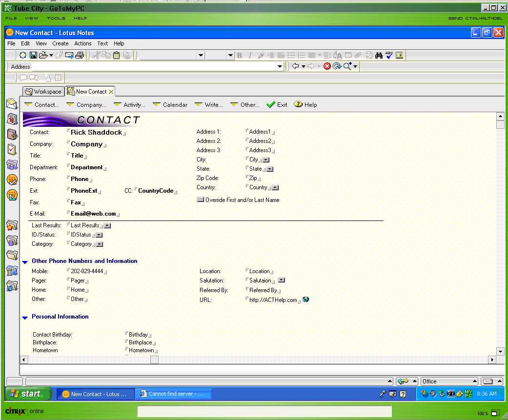Open the Actions menu

coord(82,43)
